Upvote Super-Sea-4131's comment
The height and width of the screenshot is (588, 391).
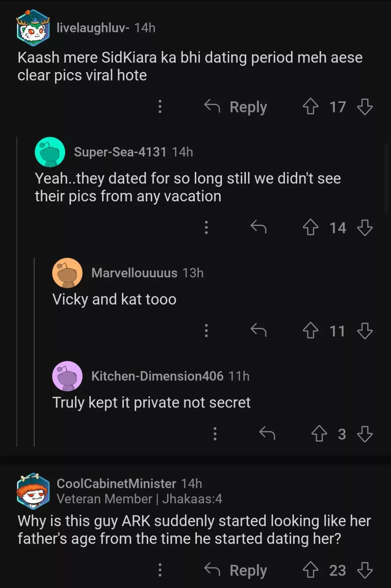tap(311, 227)
